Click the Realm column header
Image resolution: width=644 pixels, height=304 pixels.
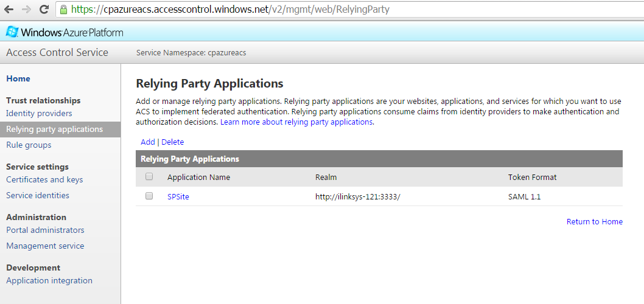coord(326,177)
